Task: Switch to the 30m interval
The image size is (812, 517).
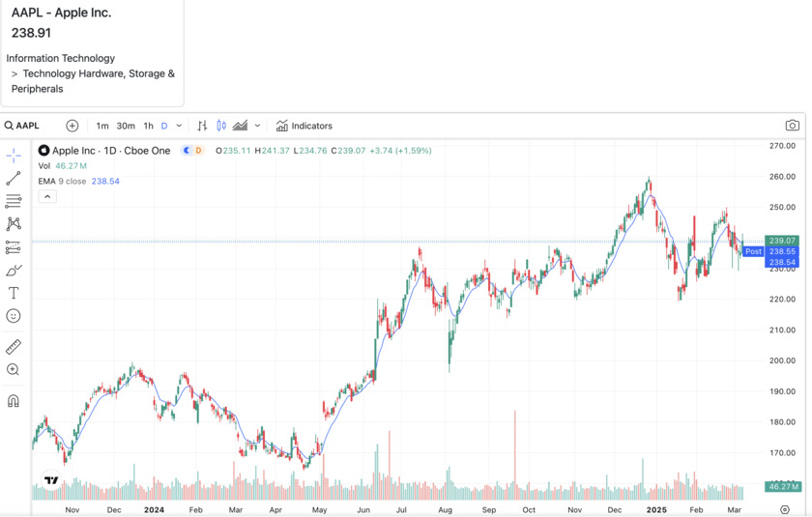Action: tap(126, 126)
